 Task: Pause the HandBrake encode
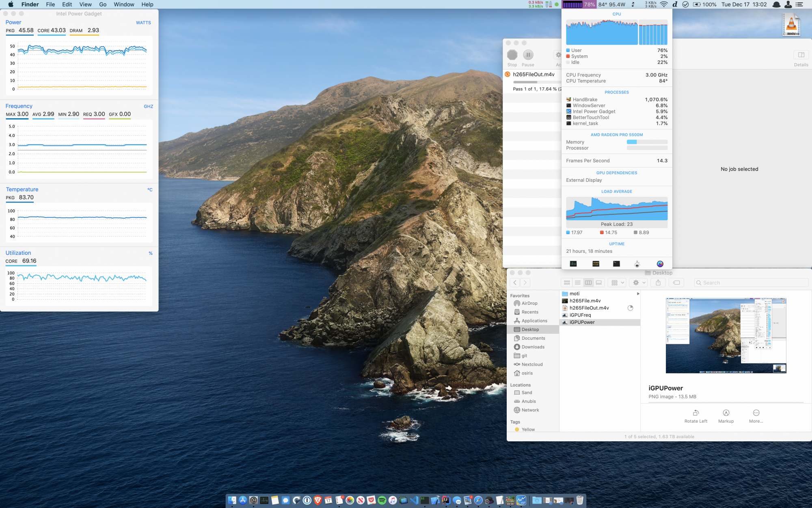click(x=528, y=55)
